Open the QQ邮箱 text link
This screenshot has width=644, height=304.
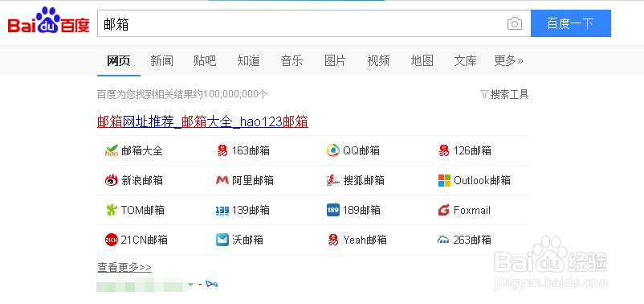pos(361,150)
